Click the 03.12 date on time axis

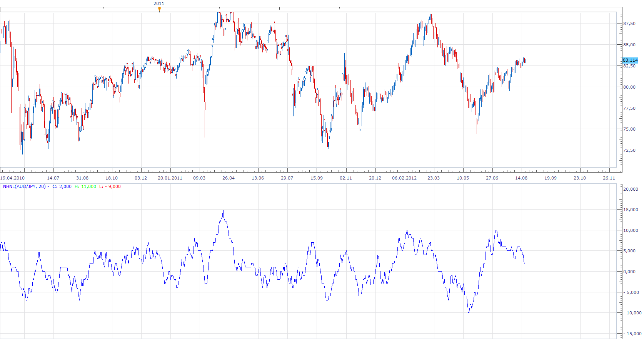(x=141, y=178)
